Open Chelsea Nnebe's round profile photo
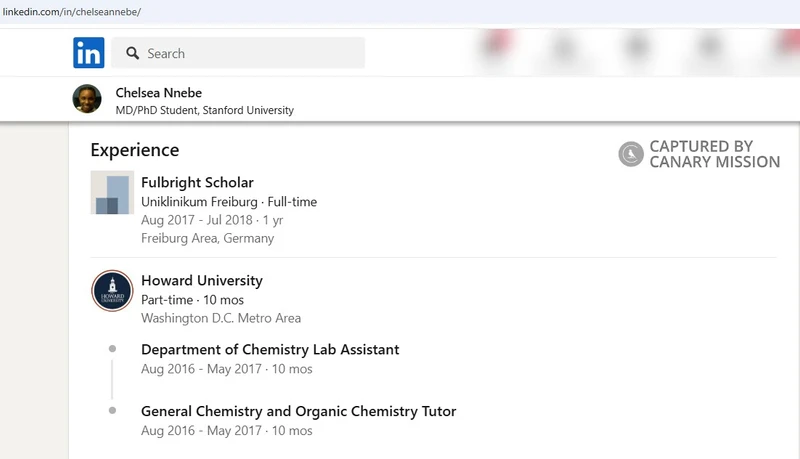Image resolution: width=800 pixels, height=459 pixels. click(x=87, y=98)
